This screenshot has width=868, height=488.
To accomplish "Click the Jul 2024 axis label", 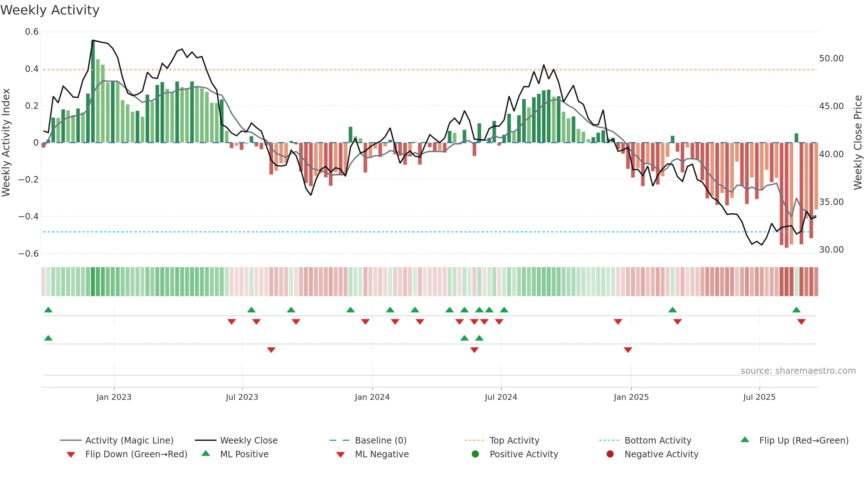I will 501,397.
